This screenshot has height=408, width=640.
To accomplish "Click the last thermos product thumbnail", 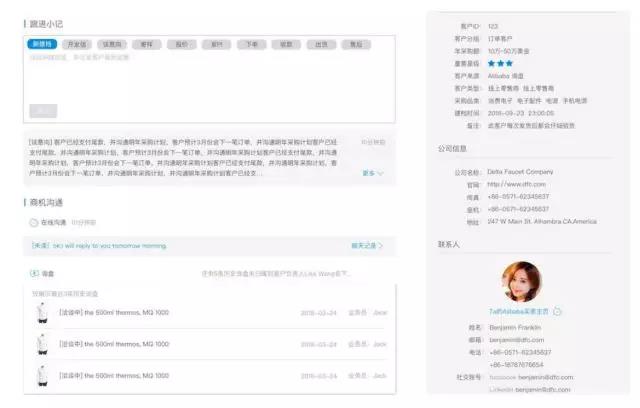I will 42,376.
